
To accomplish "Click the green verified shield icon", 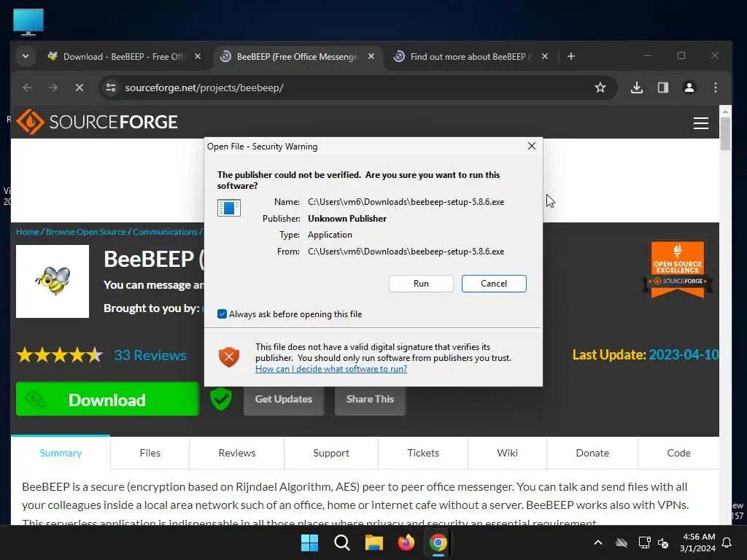I will coord(221,399).
